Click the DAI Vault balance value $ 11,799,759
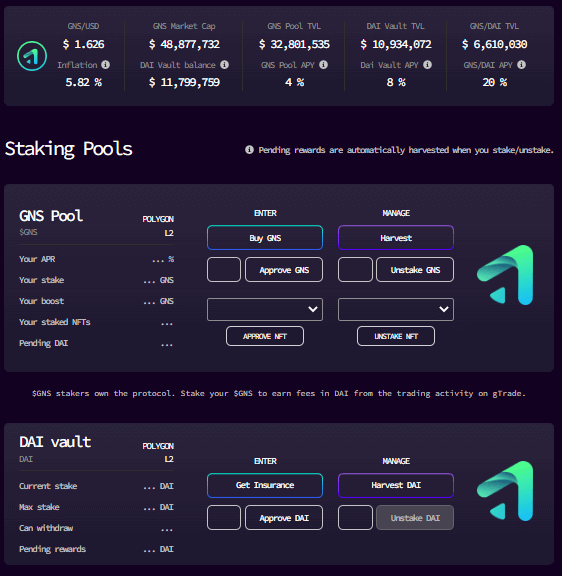Image resolution: width=562 pixels, height=576 pixels. (x=184, y=82)
